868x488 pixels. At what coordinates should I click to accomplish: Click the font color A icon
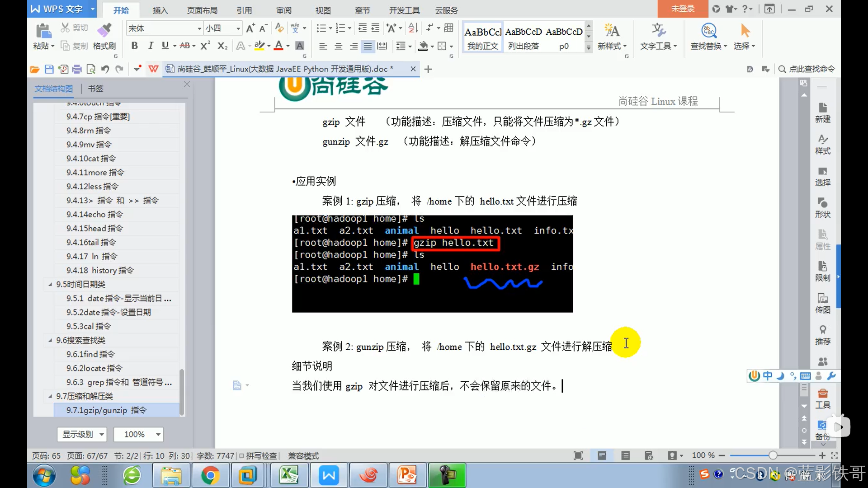(x=278, y=45)
